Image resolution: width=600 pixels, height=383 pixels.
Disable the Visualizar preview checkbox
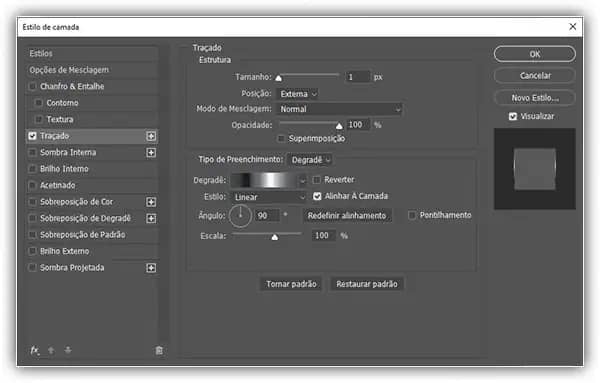(513, 116)
